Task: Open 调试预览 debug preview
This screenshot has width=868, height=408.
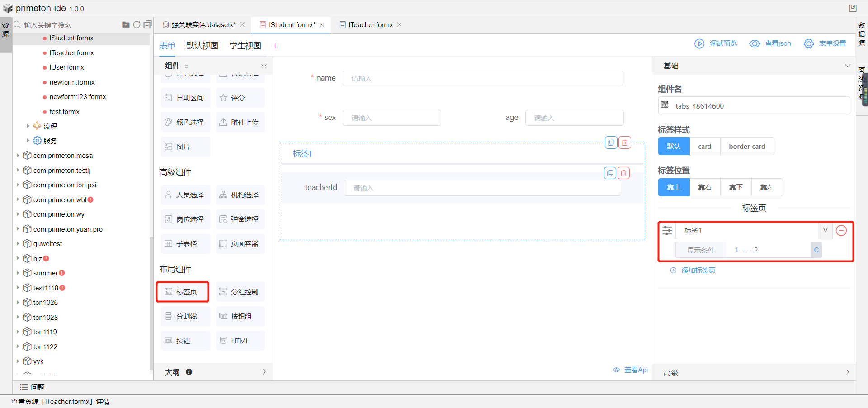Action: tap(716, 43)
